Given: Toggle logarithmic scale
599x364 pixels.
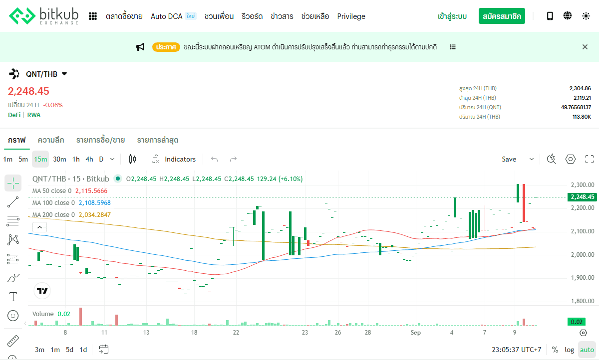Looking at the screenshot, I should (x=570, y=350).
